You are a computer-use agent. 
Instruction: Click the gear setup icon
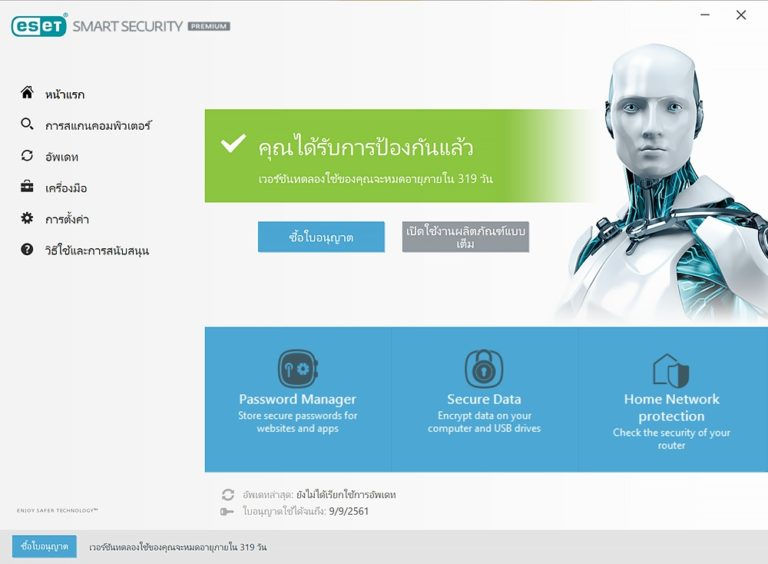point(27,218)
